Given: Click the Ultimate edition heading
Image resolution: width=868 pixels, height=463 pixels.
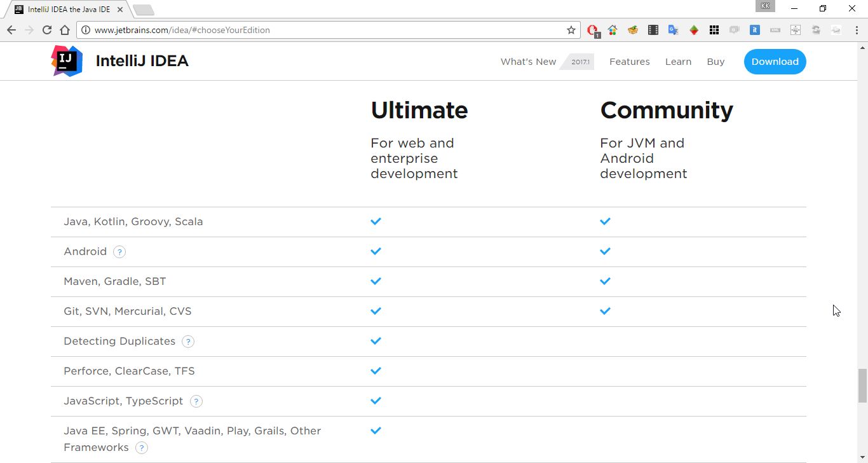Looking at the screenshot, I should 419,111.
